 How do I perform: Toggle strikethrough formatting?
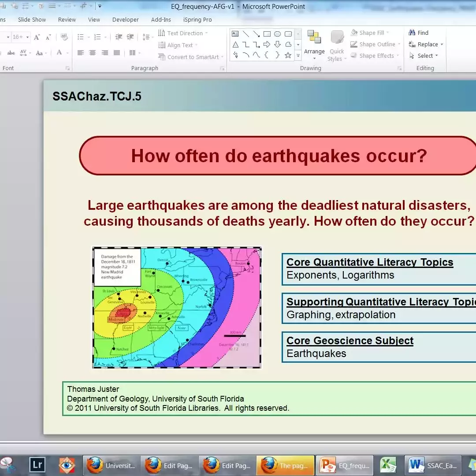[x=11, y=53]
